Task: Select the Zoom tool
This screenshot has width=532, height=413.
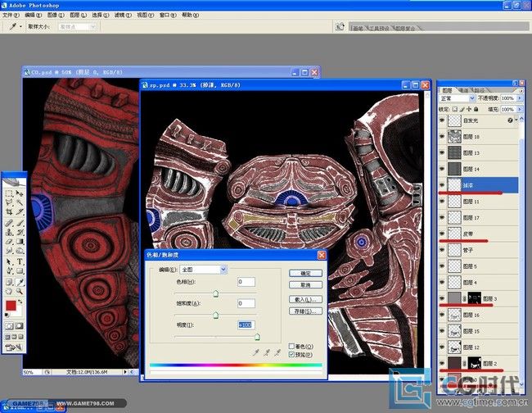Action: pyautogui.click(x=20, y=292)
